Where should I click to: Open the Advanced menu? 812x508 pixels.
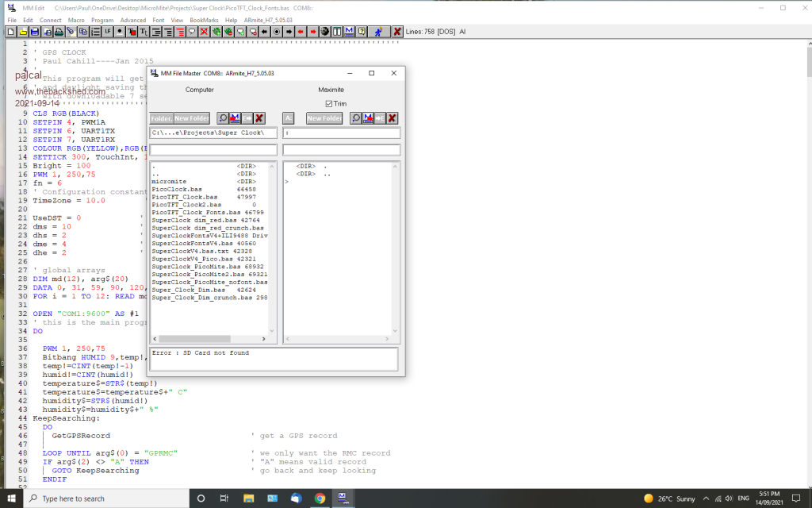(132, 19)
